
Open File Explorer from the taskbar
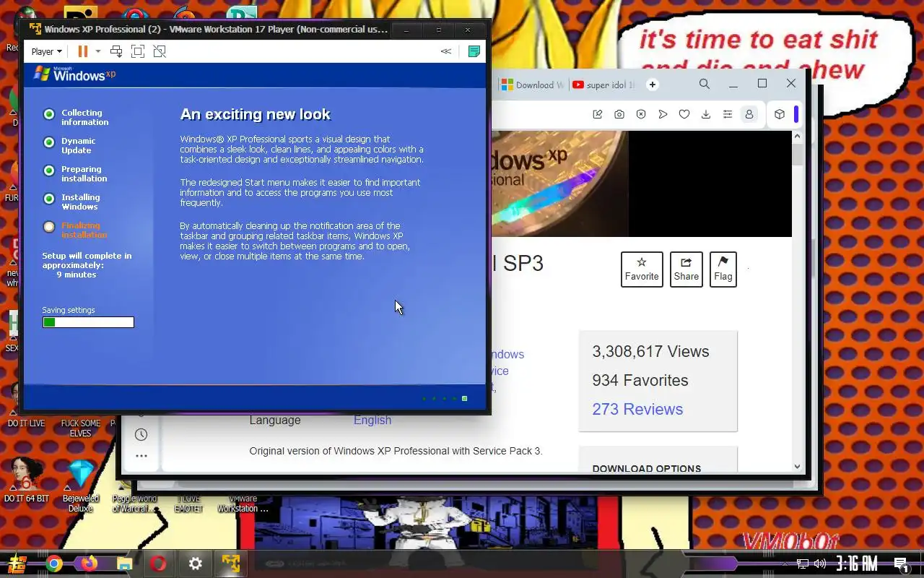[124, 564]
